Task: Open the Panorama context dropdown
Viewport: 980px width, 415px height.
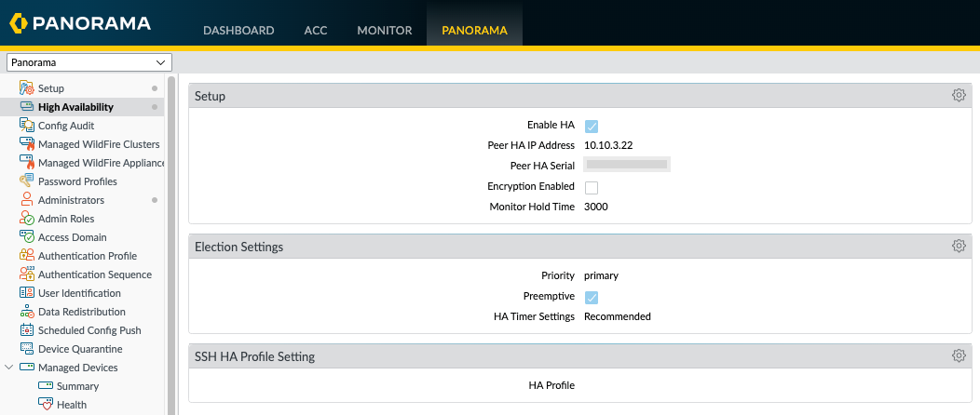Action: 88,62
